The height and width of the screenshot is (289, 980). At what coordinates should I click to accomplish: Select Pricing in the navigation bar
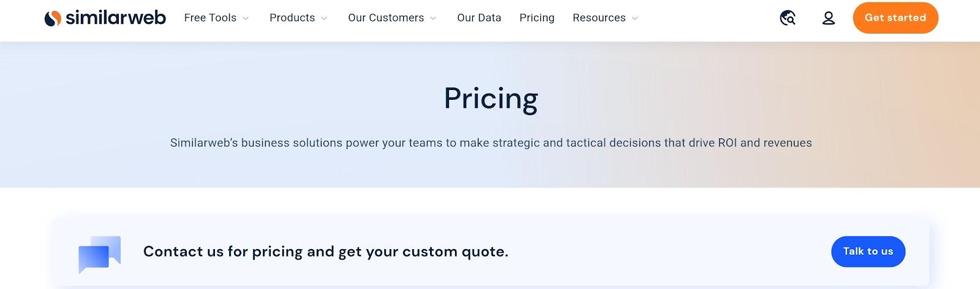click(537, 18)
